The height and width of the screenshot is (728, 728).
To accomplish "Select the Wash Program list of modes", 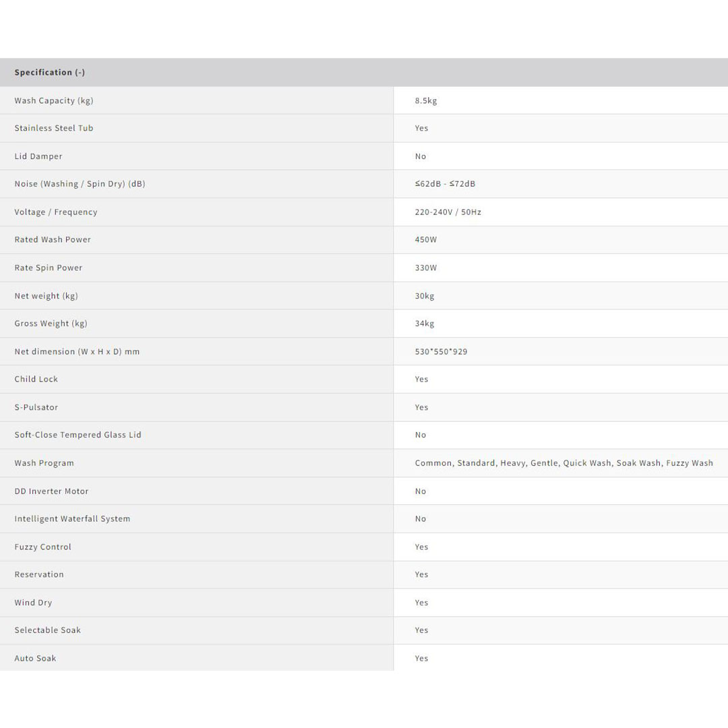I will [564, 463].
